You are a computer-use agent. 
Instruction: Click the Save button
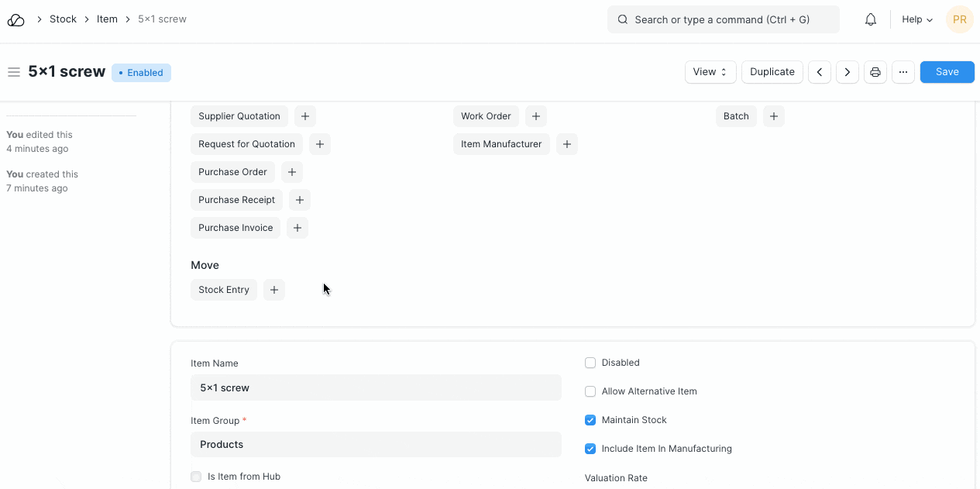[x=947, y=72]
